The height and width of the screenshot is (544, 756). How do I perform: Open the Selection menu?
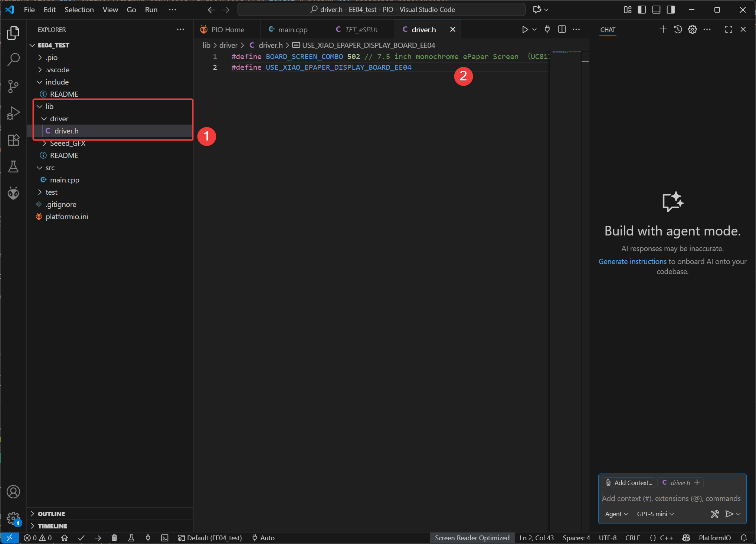click(x=79, y=10)
